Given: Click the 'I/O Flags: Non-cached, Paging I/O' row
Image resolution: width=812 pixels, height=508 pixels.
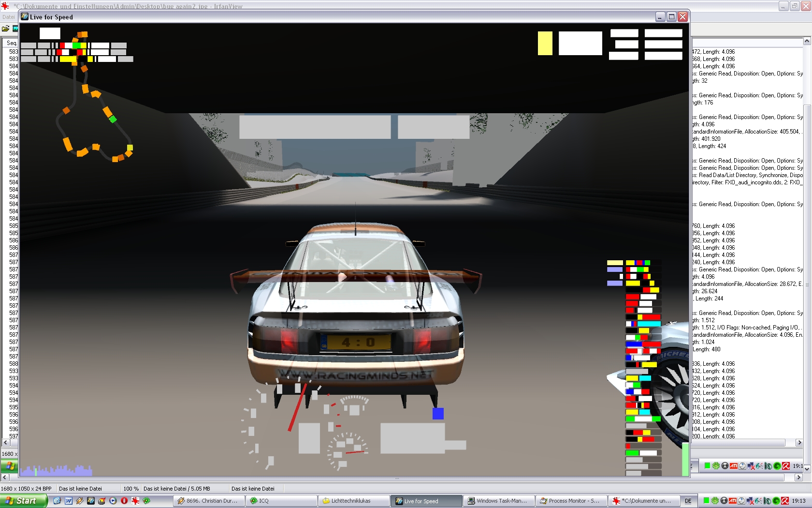Looking at the screenshot, I should [x=747, y=328].
